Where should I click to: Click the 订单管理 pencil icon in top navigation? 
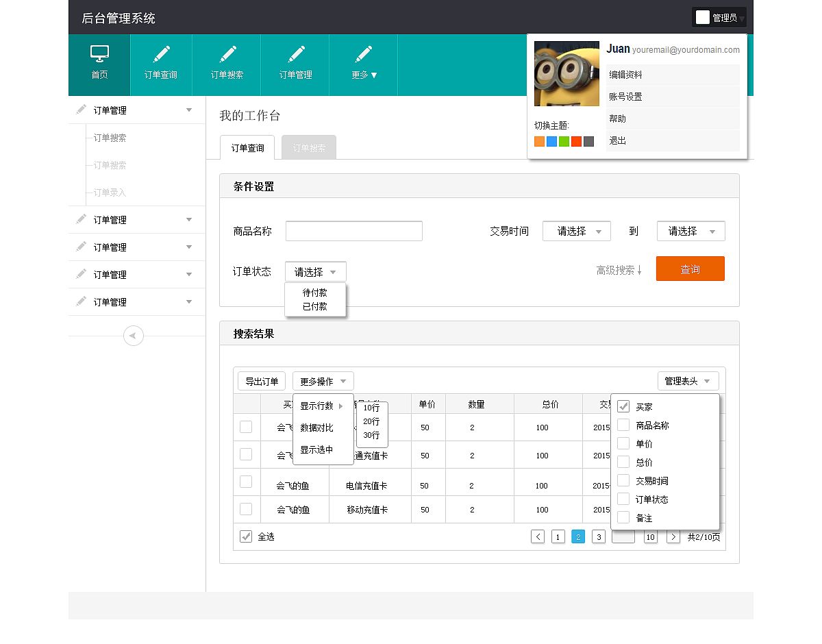coord(295,52)
